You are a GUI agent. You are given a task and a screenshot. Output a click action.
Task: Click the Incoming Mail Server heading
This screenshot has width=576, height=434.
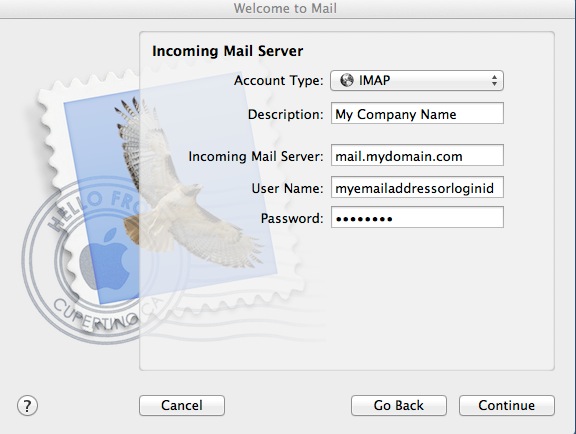pos(228,51)
